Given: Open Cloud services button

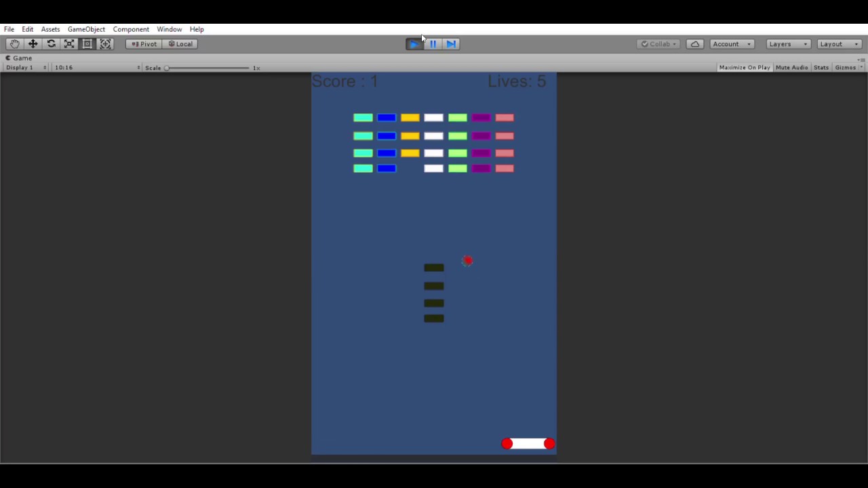Looking at the screenshot, I should point(695,44).
